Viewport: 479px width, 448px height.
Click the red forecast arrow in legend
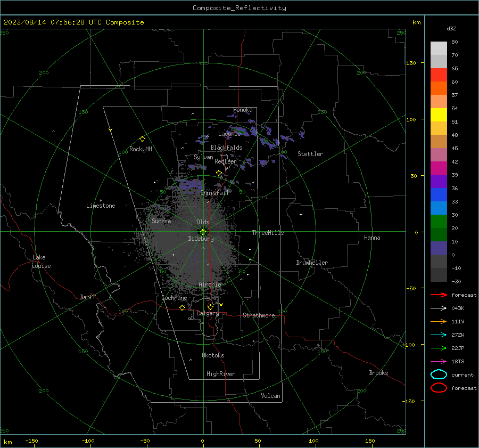[x=439, y=295]
